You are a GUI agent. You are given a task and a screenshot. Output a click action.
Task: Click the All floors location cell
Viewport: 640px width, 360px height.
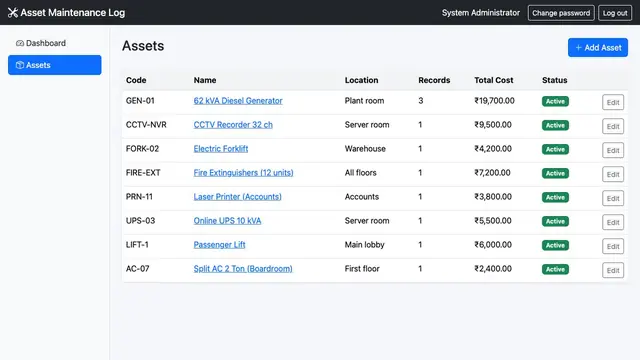[x=360, y=173]
